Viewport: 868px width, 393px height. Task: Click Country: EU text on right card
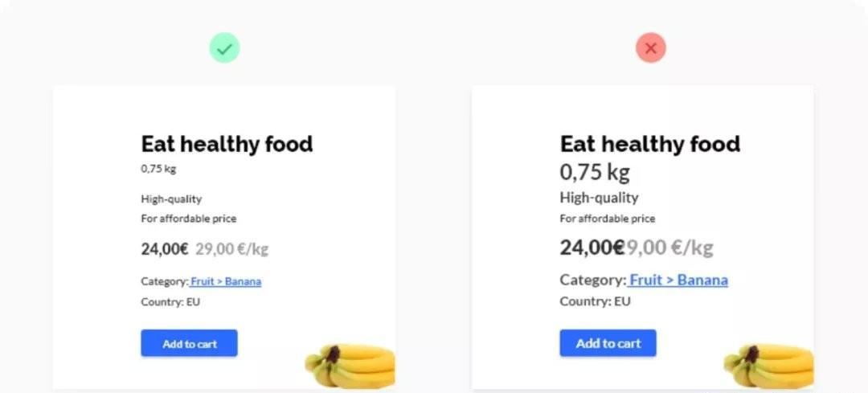(x=595, y=301)
